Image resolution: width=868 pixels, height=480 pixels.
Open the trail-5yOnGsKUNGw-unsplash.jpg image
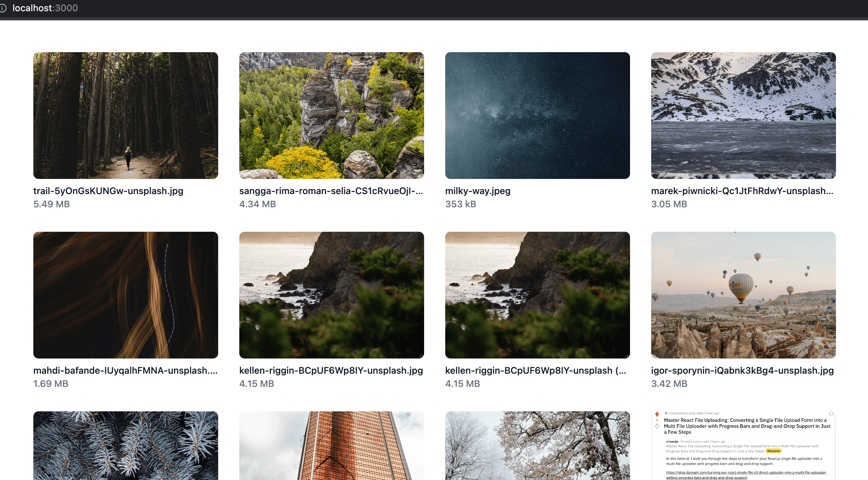tap(126, 115)
